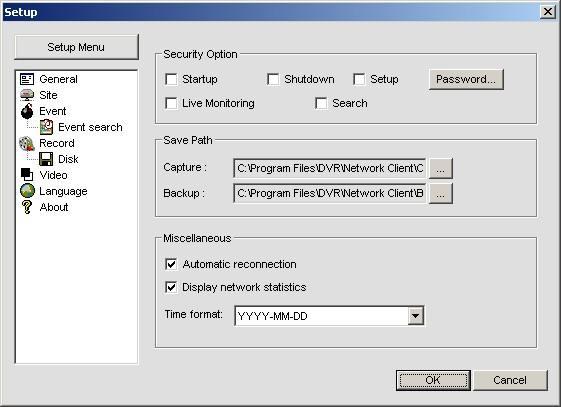Select the Record film reel icon
Image resolution: width=561 pixels, height=407 pixels.
click(x=27, y=143)
